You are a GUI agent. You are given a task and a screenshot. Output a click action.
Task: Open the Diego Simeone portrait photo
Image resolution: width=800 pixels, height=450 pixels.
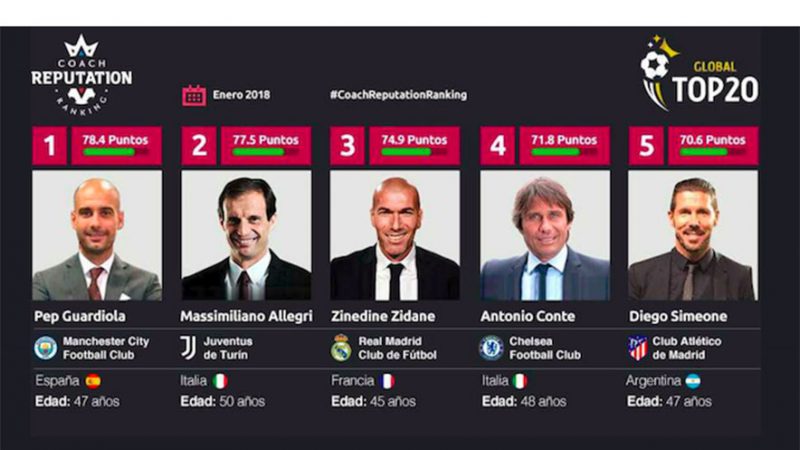693,235
